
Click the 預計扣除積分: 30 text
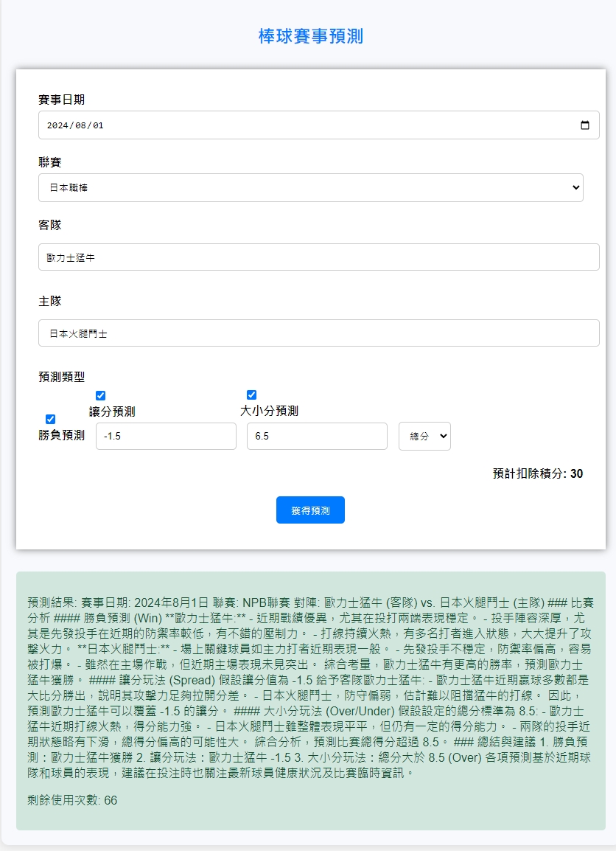click(538, 474)
